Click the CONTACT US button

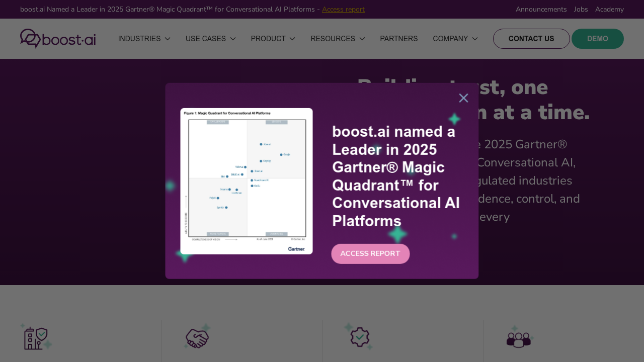(531, 38)
